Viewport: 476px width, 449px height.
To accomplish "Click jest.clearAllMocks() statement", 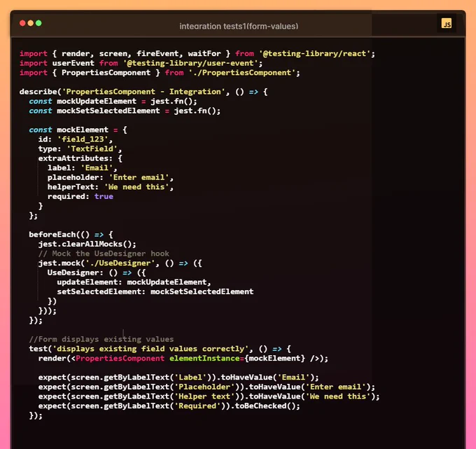I will click(x=87, y=244).
